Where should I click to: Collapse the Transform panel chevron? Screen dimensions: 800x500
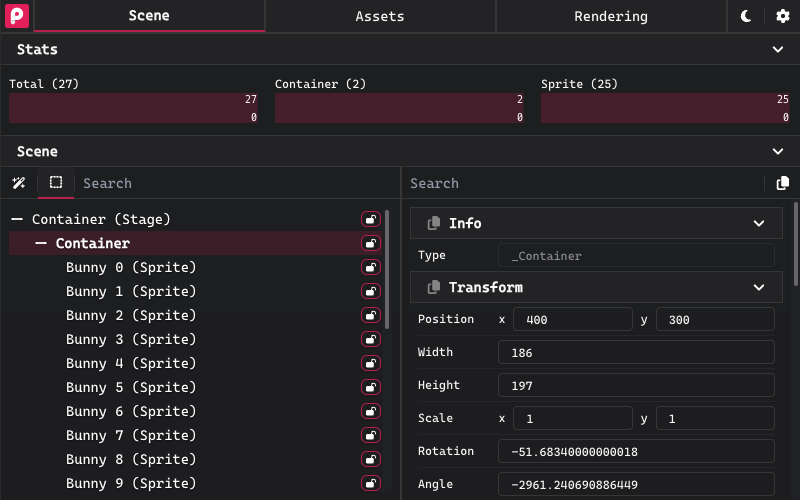(x=759, y=287)
